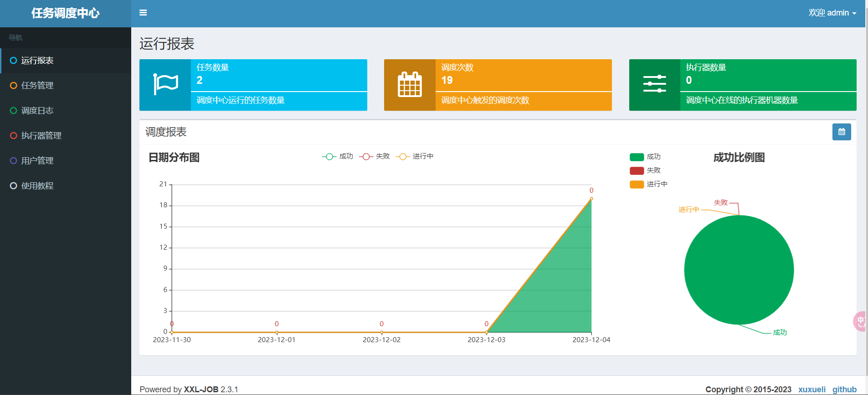Image resolution: width=868 pixels, height=395 pixels.
Task: Click the red circle icon beside 执行器管理
Action: tap(14, 136)
